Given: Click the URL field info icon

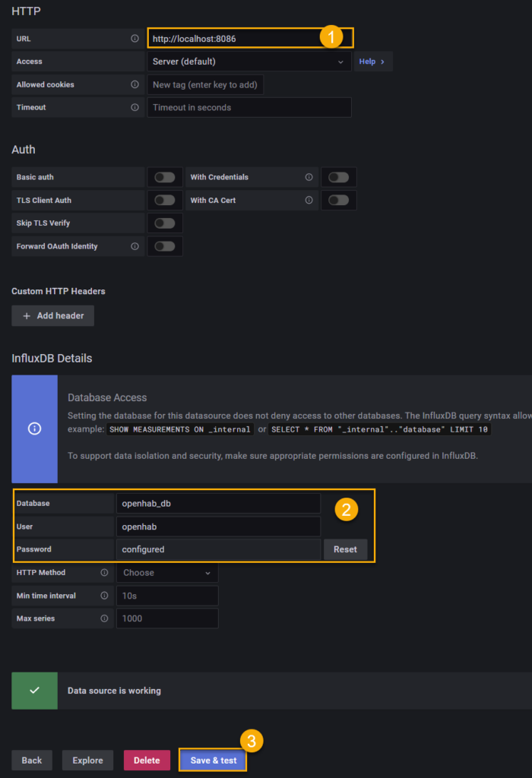Looking at the screenshot, I should tap(135, 38).
